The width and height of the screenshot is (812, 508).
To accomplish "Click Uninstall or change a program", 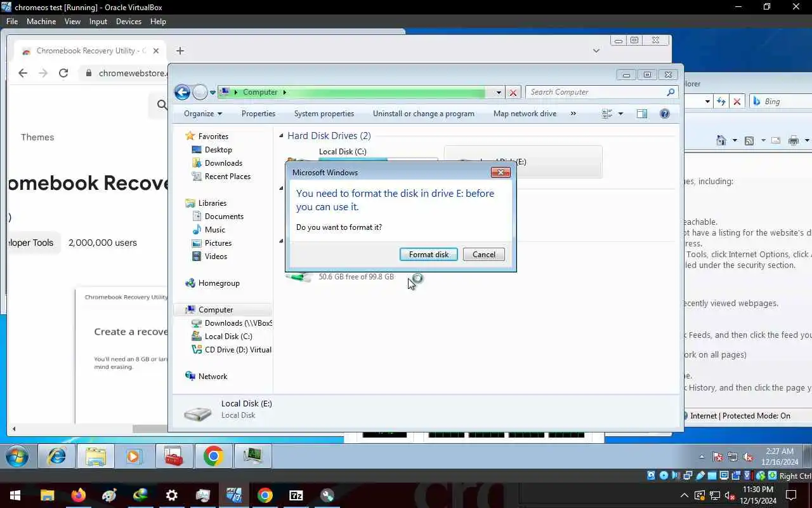I will (x=424, y=114).
